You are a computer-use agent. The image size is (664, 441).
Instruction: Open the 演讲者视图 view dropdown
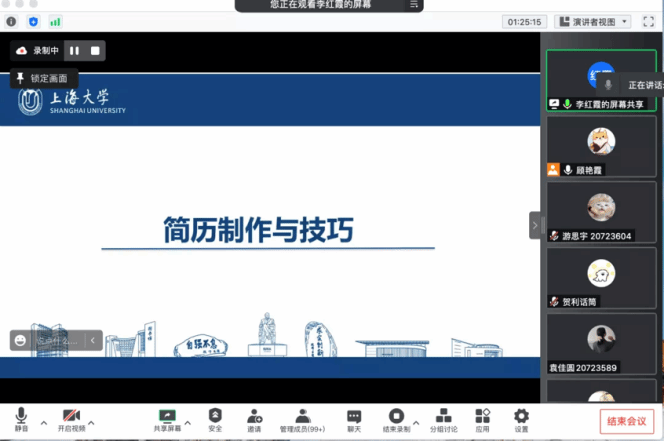[x=593, y=21]
